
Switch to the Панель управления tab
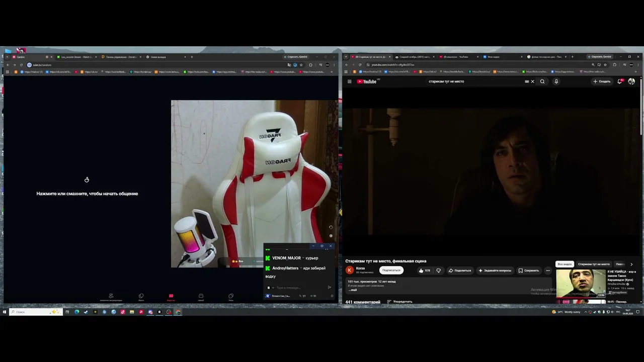121,57
